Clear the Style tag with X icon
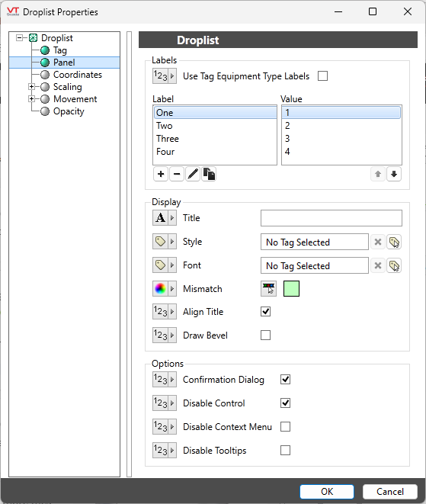Screen dimensions: 426x504 click(378, 242)
